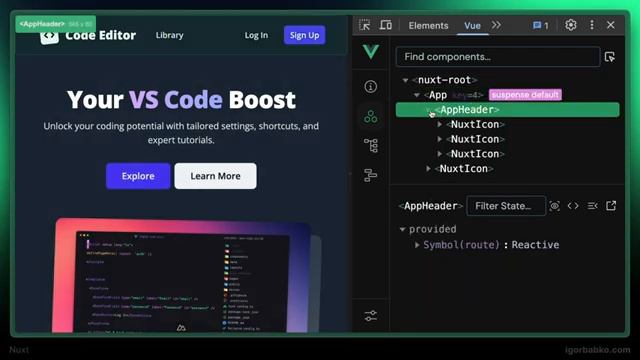Click the Code Editor logo icon

tap(49, 36)
